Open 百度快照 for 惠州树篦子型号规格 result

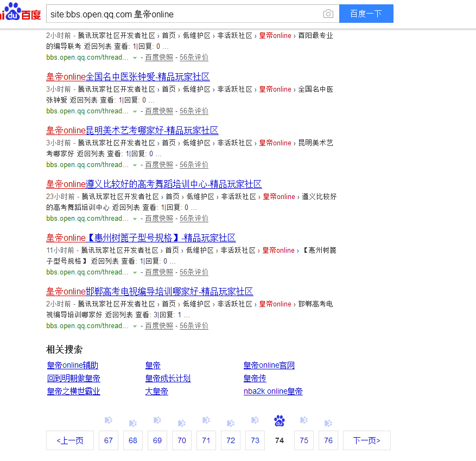[159, 272]
